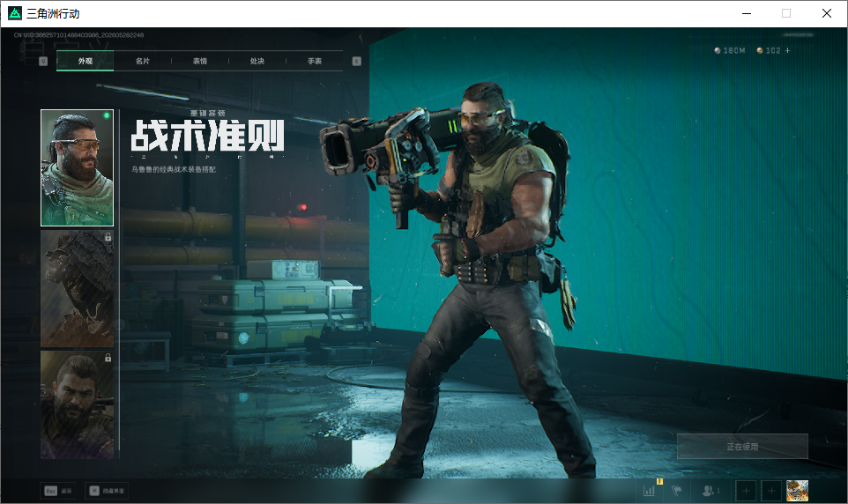The width and height of the screenshot is (848, 504).
Task: Open the flags icon in bottom bar
Action: click(x=677, y=491)
